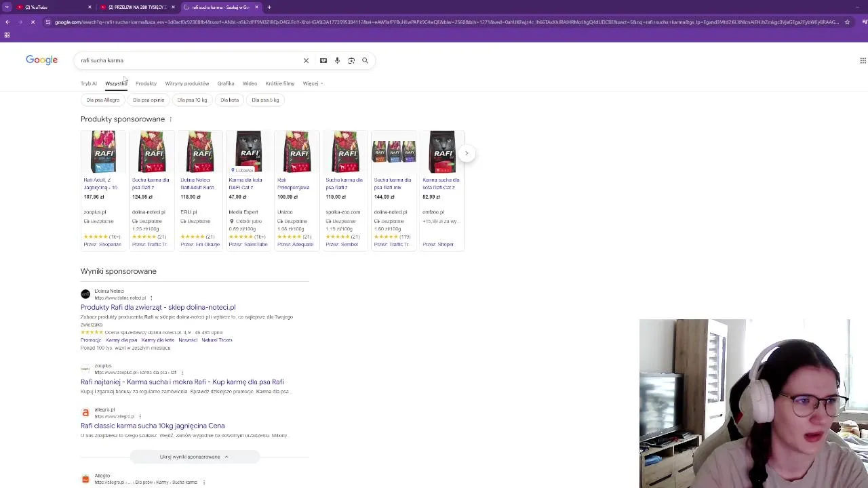Open the Dolina Noteci ad options menu
The height and width of the screenshot is (488, 868).
pos(151,298)
